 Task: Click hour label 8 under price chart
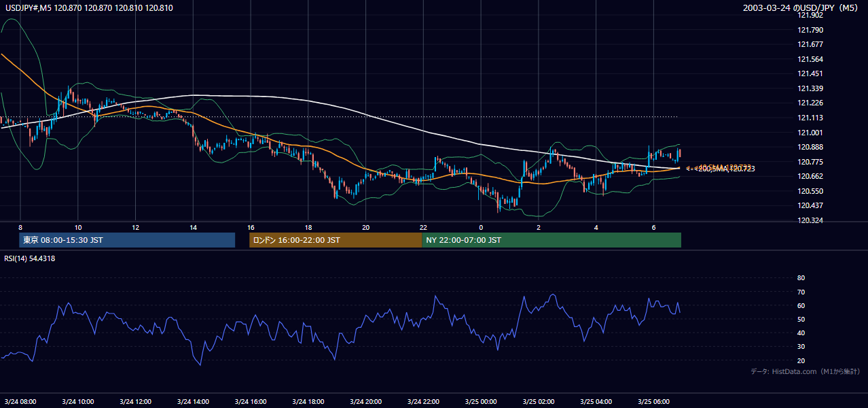(x=20, y=227)
